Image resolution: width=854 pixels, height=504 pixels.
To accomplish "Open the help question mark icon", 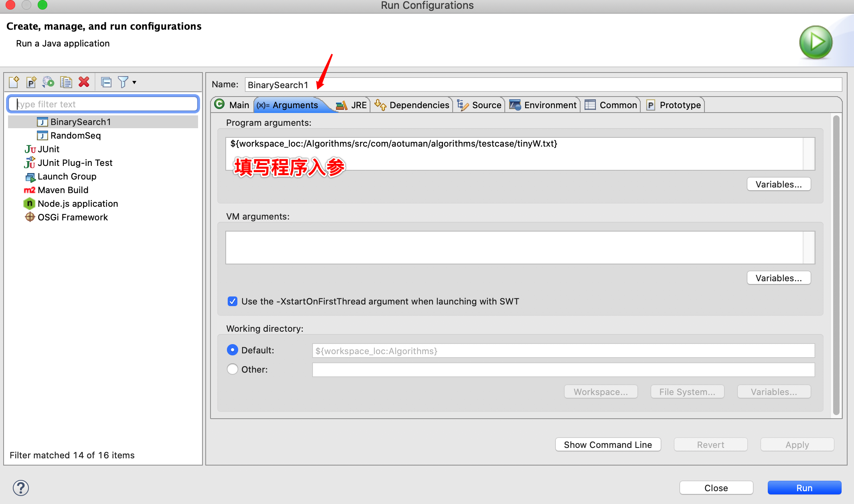I will (x=21, y=488).
